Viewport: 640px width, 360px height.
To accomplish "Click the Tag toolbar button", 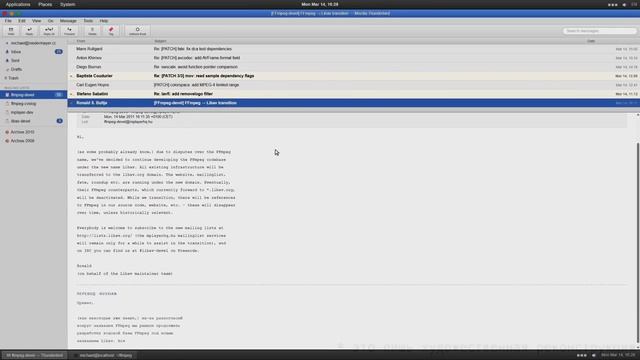I will (111, 31).
